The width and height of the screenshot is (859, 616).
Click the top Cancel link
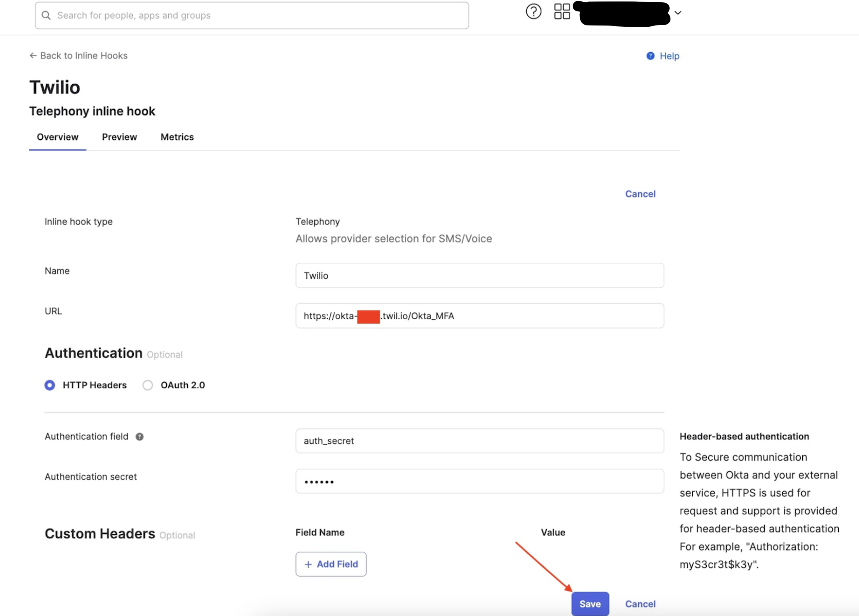click(640, 194)
